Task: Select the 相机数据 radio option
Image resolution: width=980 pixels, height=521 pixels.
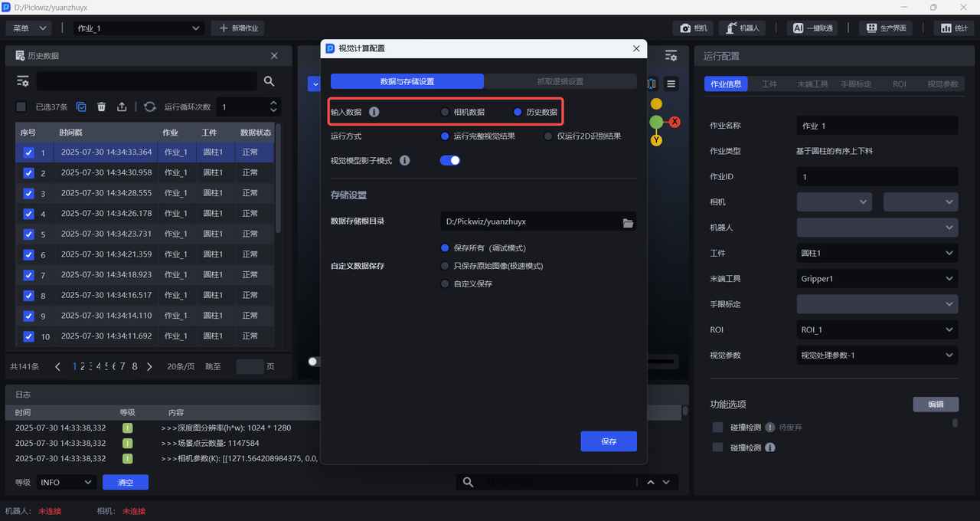Action: [x=445, y=112]
